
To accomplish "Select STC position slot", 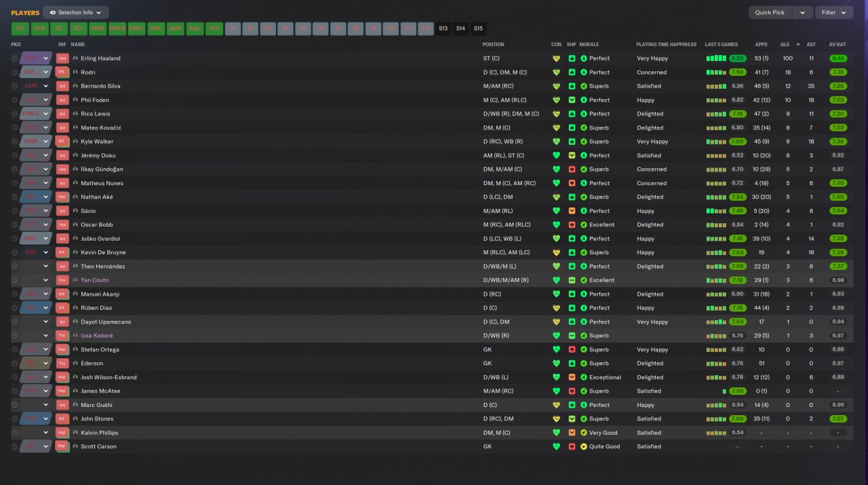I will point(214,28).
